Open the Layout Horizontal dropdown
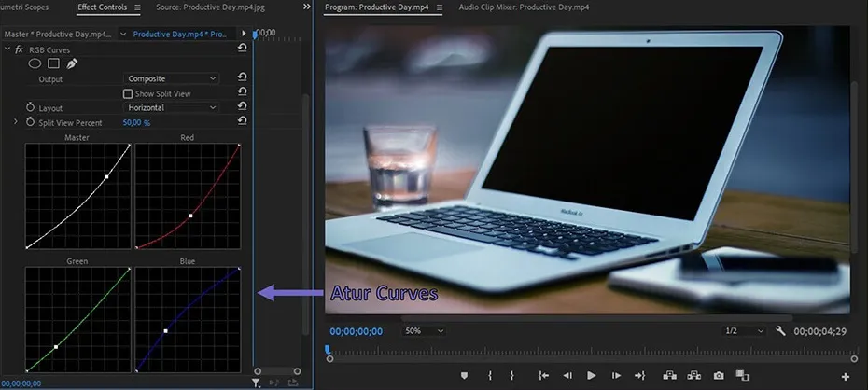The image size is (868, 390). click(x=171, y=107)
